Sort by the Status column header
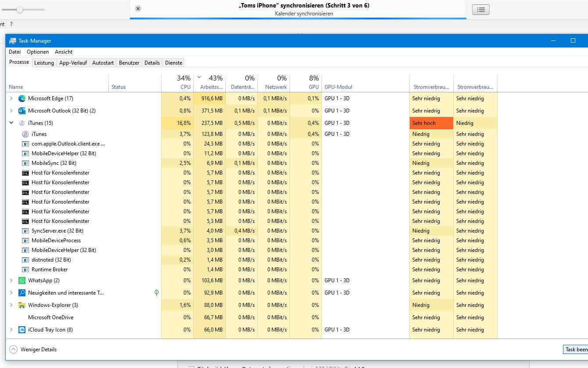 [135, 83]
